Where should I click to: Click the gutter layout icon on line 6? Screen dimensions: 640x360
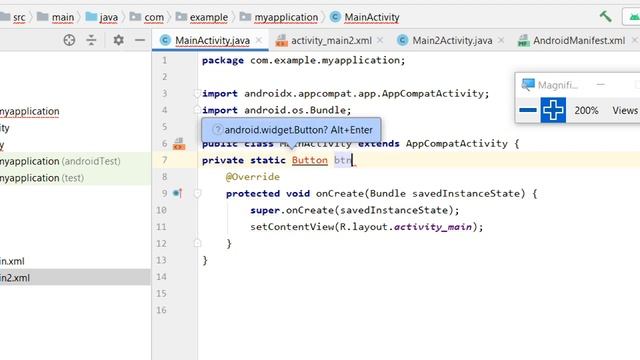tap(179, 144)
